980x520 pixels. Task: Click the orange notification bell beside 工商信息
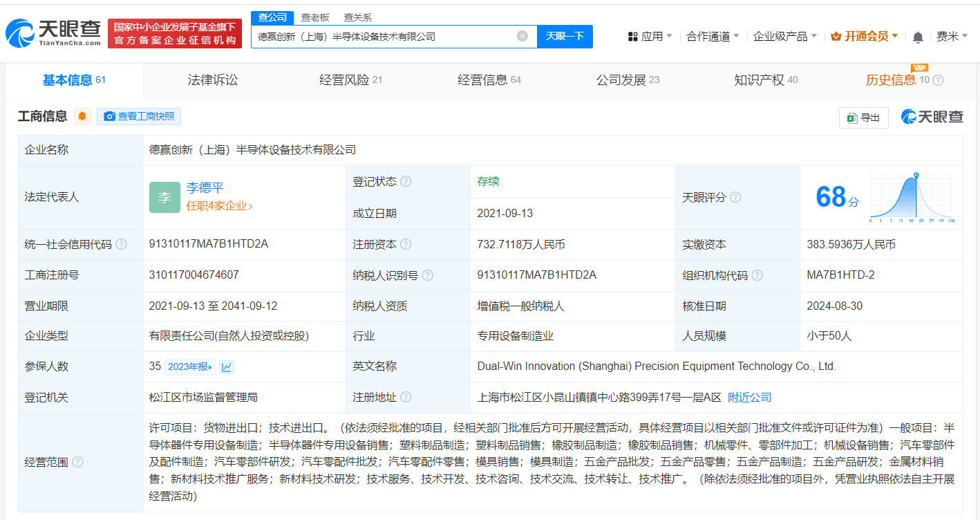82,116
